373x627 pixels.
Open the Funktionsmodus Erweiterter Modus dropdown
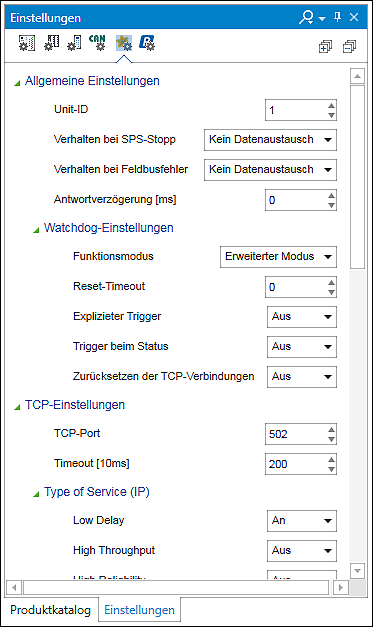coord(278,257)
